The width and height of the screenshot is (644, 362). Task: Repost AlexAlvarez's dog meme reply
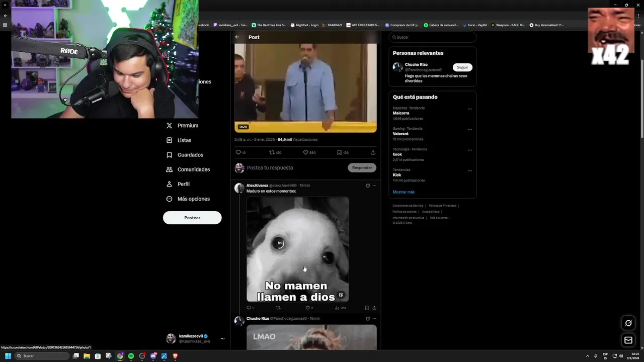coord(278,308)
